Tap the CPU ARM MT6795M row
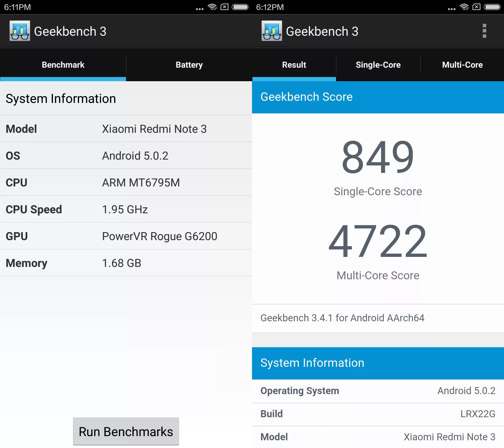This screenshot has height=448, width=504. 126,183
